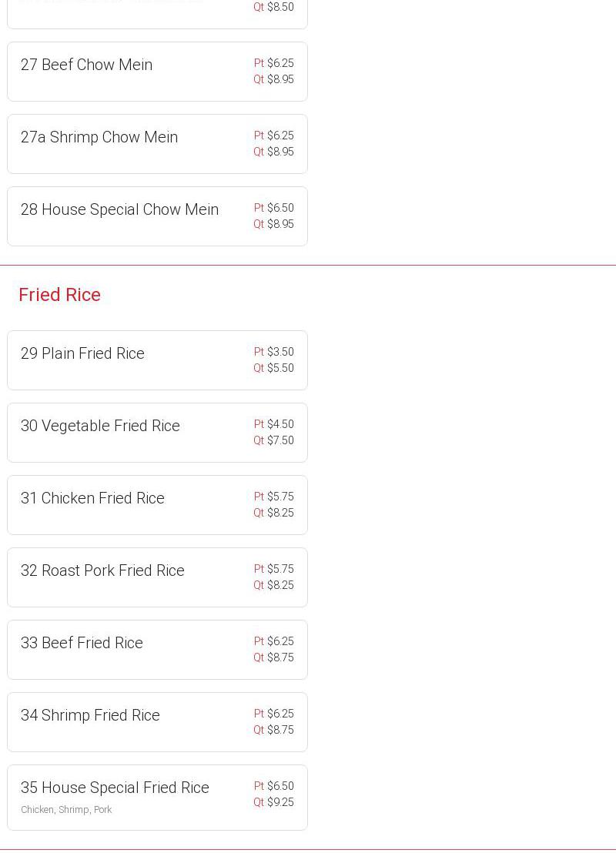
Task: Choose 34 Shrimp Fried Rice
Action: pyautogui.click(x=90, y=715)
